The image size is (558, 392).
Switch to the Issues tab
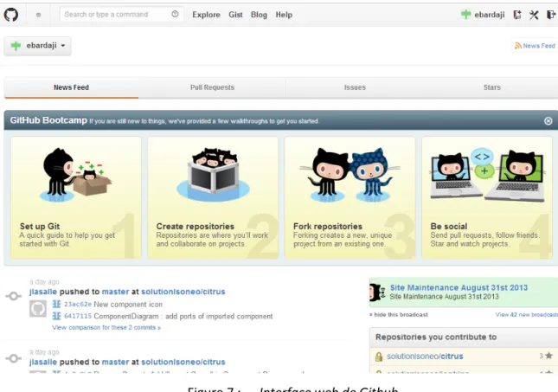tap(355, 87)
